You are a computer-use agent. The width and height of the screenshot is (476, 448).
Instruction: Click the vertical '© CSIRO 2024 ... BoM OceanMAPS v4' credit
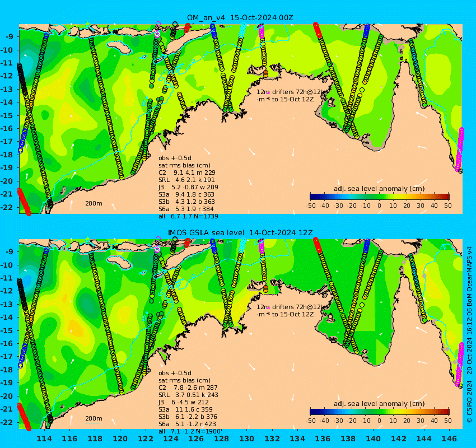tap(469, 334)
